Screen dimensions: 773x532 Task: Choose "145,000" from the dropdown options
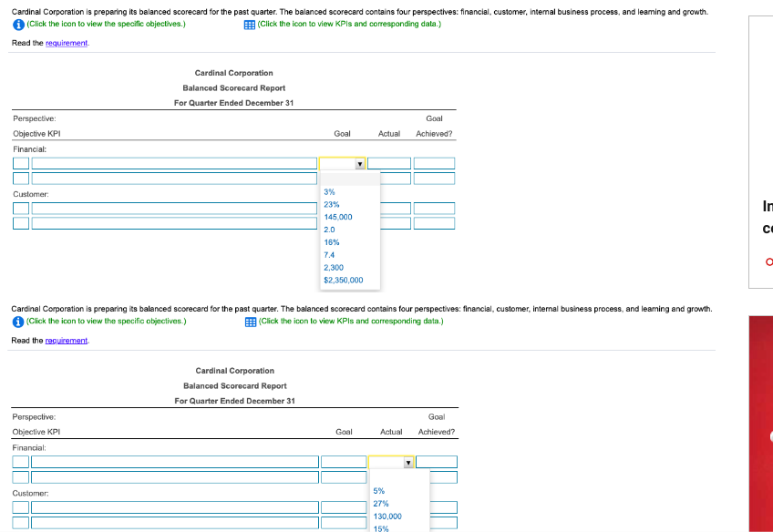336,217
